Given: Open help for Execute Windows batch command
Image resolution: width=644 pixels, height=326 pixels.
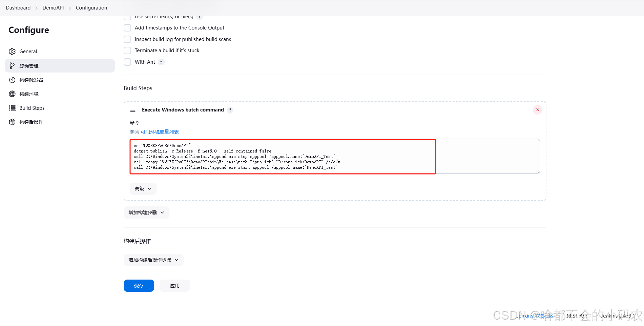Looking at the screenshot, I should tap(230, 110).
